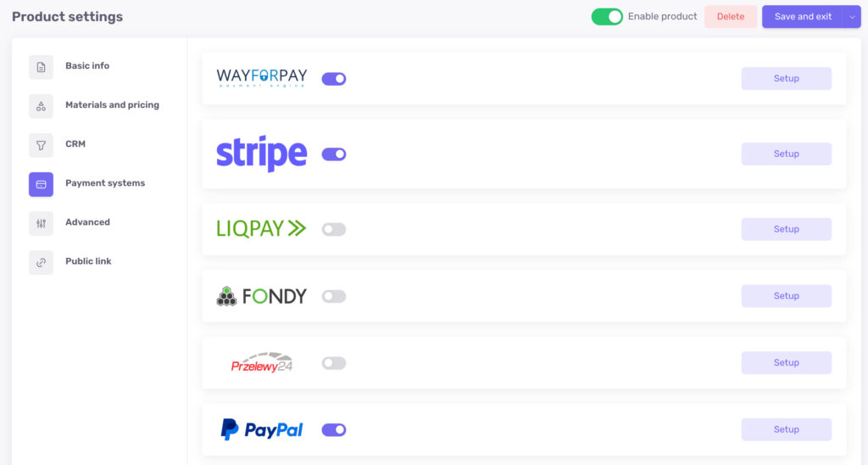Image resolution: width=868 pixels, height=465 pixels.
Task: Click the PayPal logo
Action: 261,429
